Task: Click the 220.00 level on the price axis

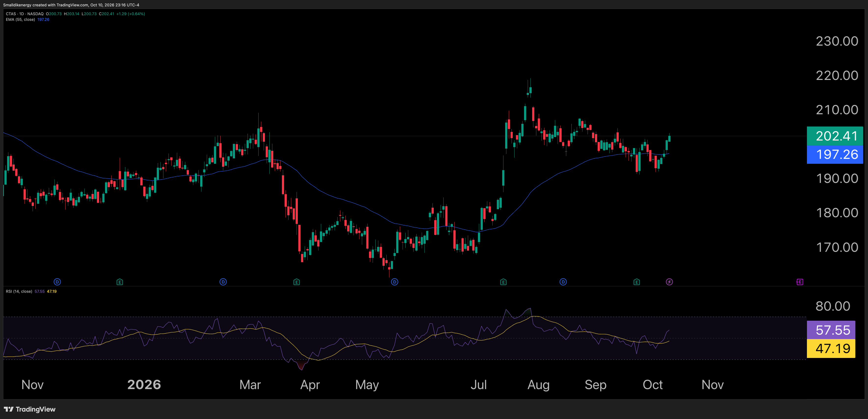Action: click(837, 76)
